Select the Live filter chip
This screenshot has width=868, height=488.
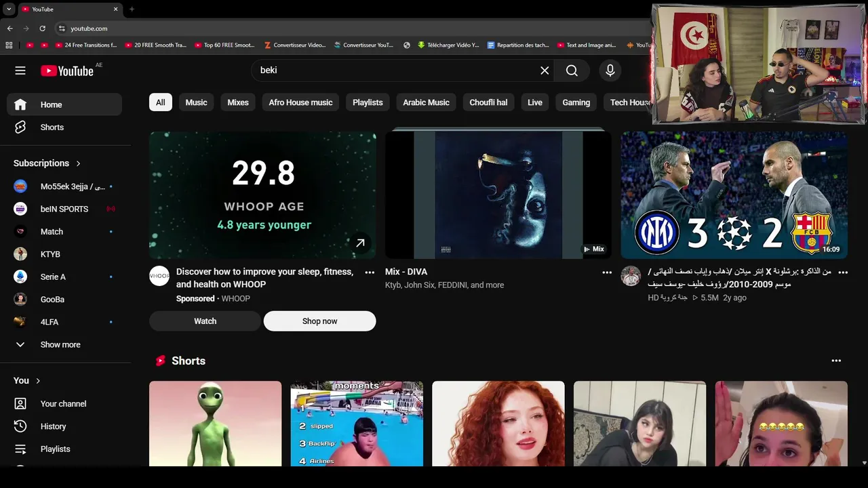coord(535,102)
